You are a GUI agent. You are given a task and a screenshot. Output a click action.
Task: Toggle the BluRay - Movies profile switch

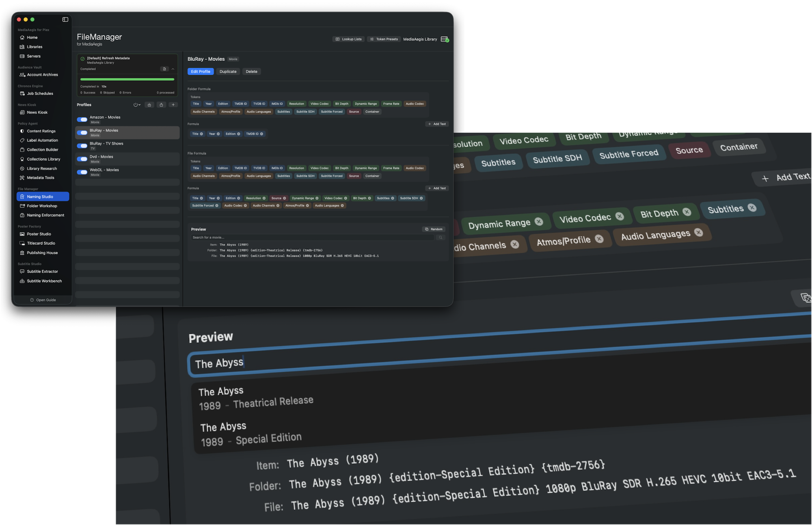tap(82, 133)
